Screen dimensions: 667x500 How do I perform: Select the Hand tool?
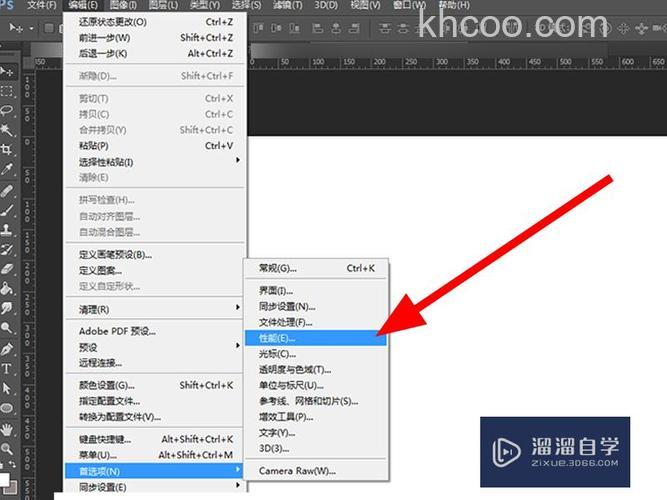click(x=7, y=429)
